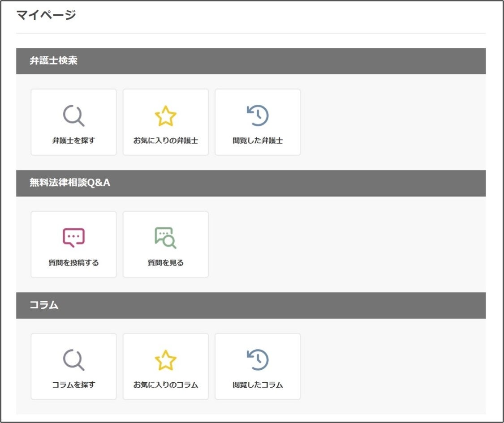Open the 閲覧したコラム label
Screen dimensions: 504x423
coord(258,385)
